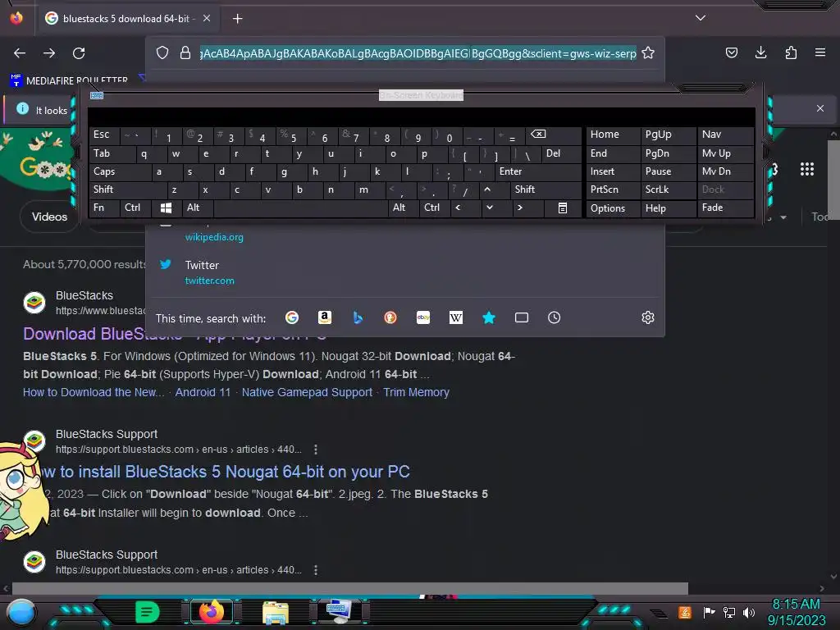This screenshot has height=630, width=840.
Task: Dismiss the notification bar with its X
Action: pyautogui.click(x=820, y=108)
